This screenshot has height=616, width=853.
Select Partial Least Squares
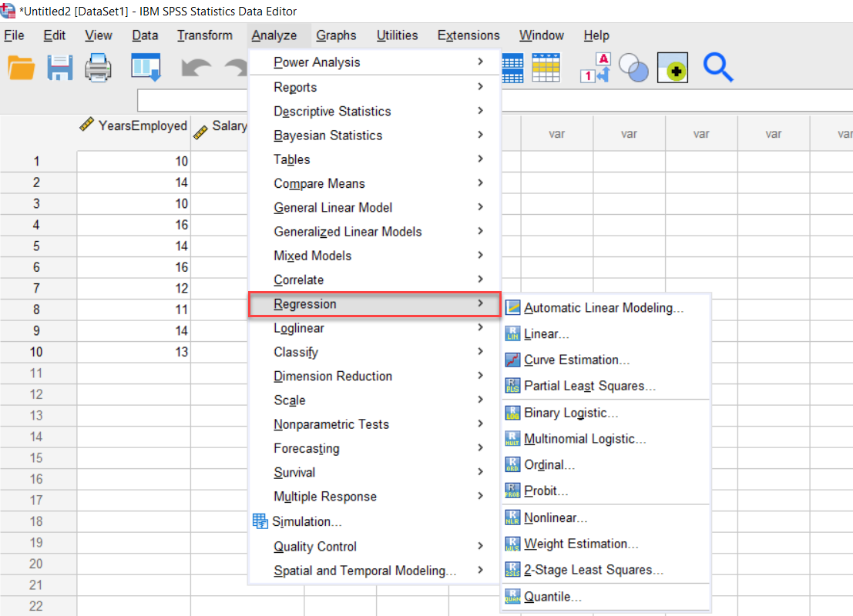point(606,386)
